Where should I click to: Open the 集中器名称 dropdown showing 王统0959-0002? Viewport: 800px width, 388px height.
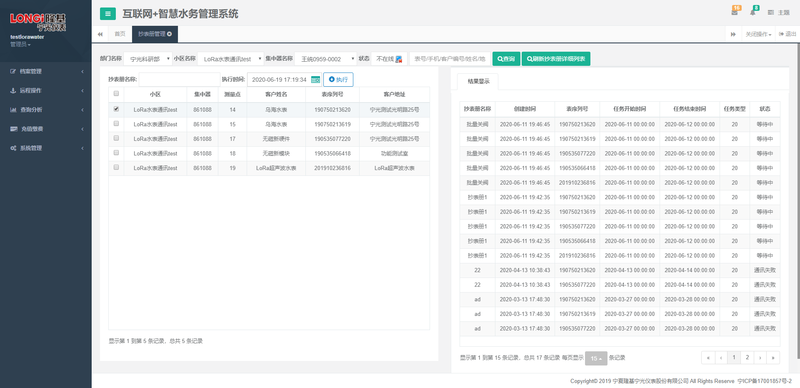coord(326,59)
